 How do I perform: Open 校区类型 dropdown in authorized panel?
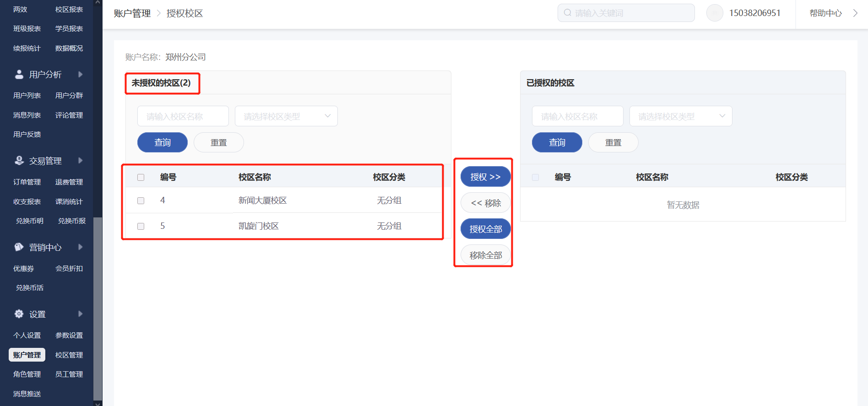point(681,116)
